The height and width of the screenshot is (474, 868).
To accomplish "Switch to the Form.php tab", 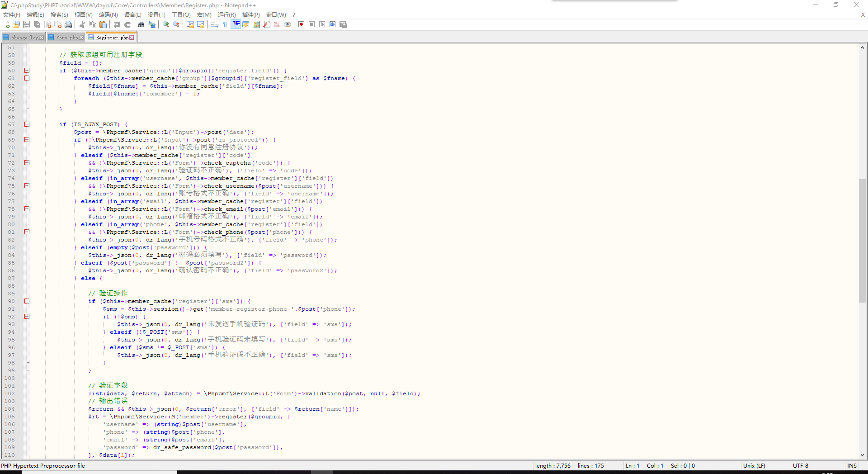I will (66, 38).
